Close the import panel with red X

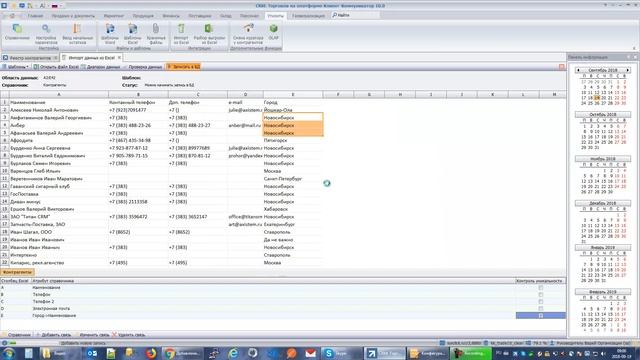562,67
